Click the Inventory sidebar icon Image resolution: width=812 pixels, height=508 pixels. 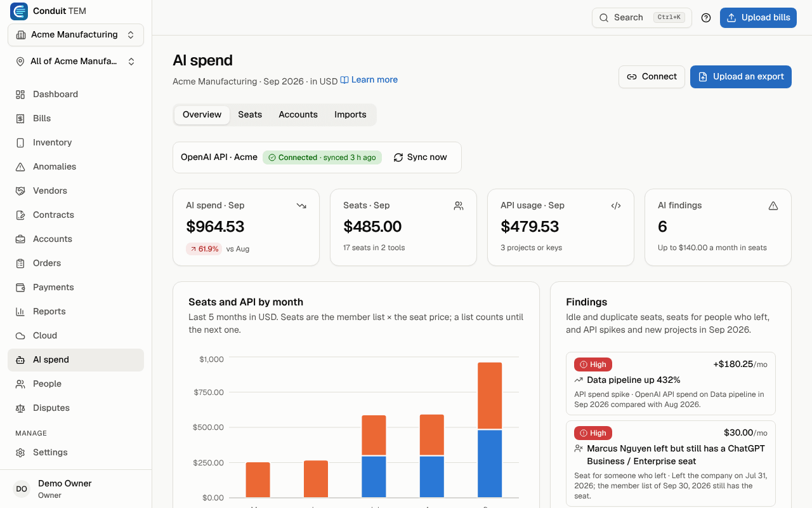(20, 142)
